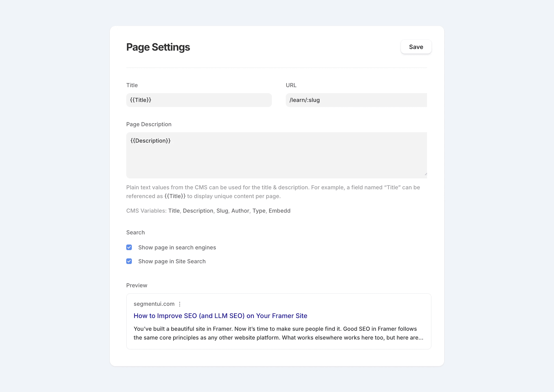Click the Description CMS variable

point(198,211)
